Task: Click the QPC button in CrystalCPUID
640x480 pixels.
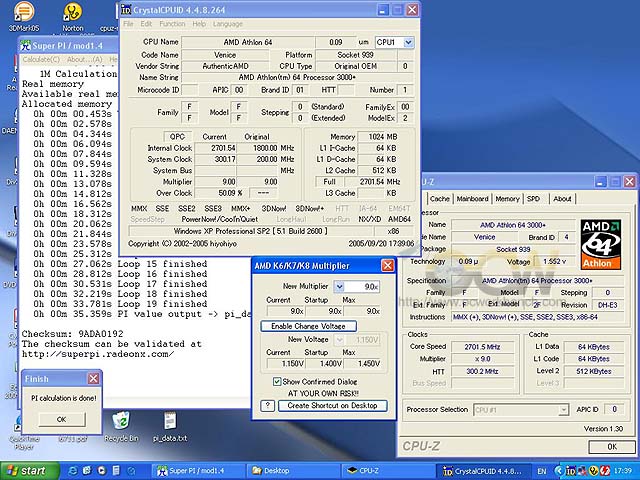Action: [x=177, y=137]
